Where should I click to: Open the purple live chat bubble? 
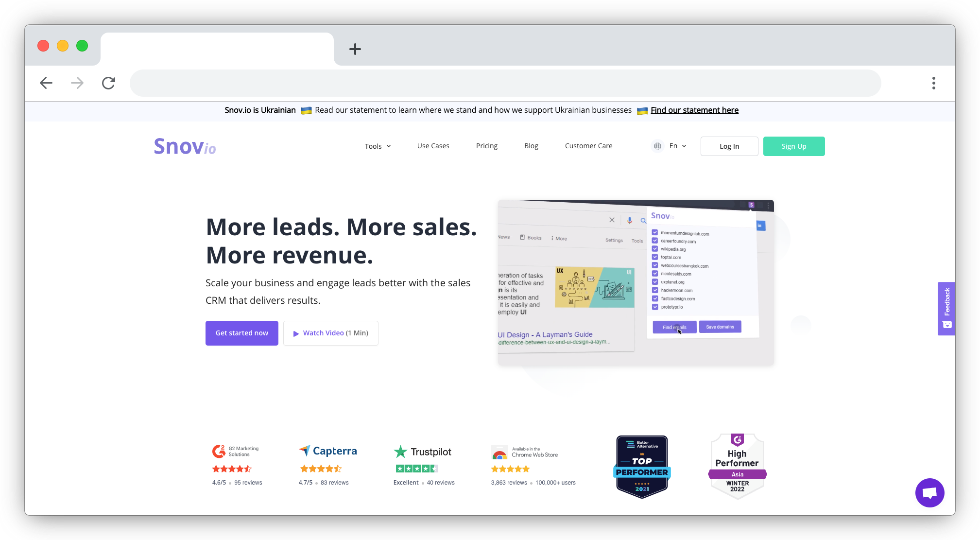(929, 493)
